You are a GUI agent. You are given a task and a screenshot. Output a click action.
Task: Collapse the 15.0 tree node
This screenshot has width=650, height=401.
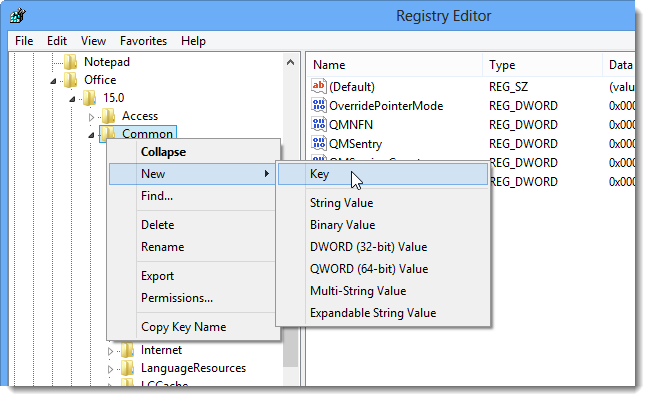tap(72, 99)
